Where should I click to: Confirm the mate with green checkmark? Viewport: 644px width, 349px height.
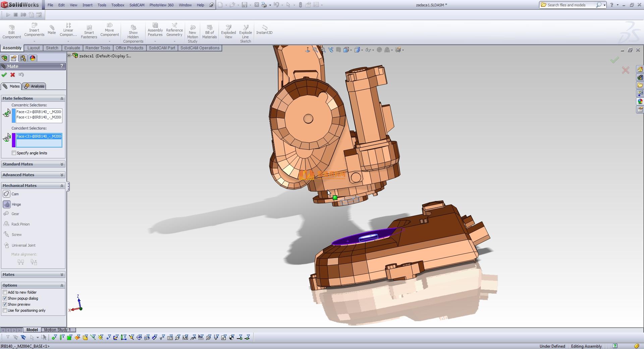[x=4, y=75]
